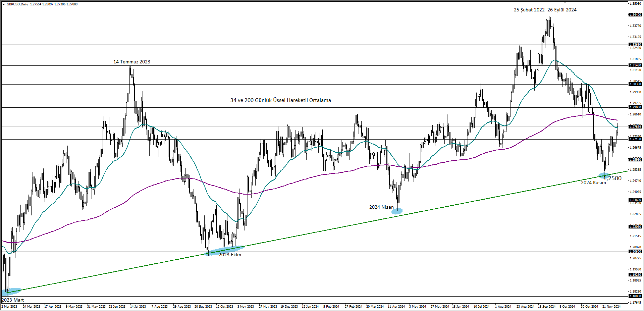Click the 1.35060 value on price scale

635,4
